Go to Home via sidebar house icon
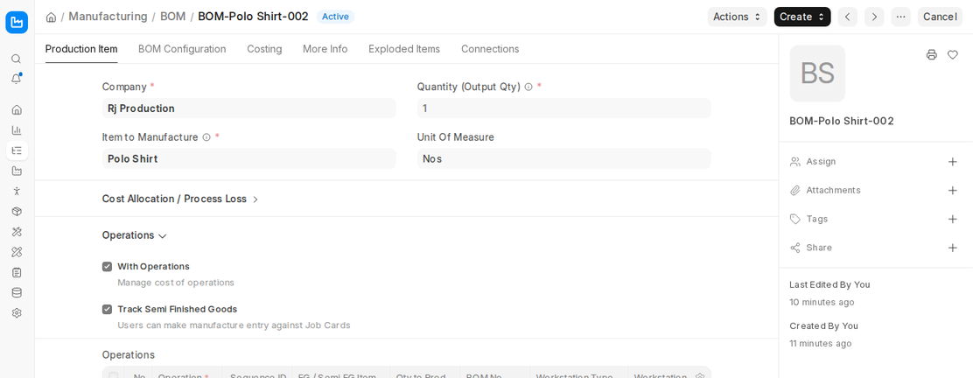 coord(17,110)
